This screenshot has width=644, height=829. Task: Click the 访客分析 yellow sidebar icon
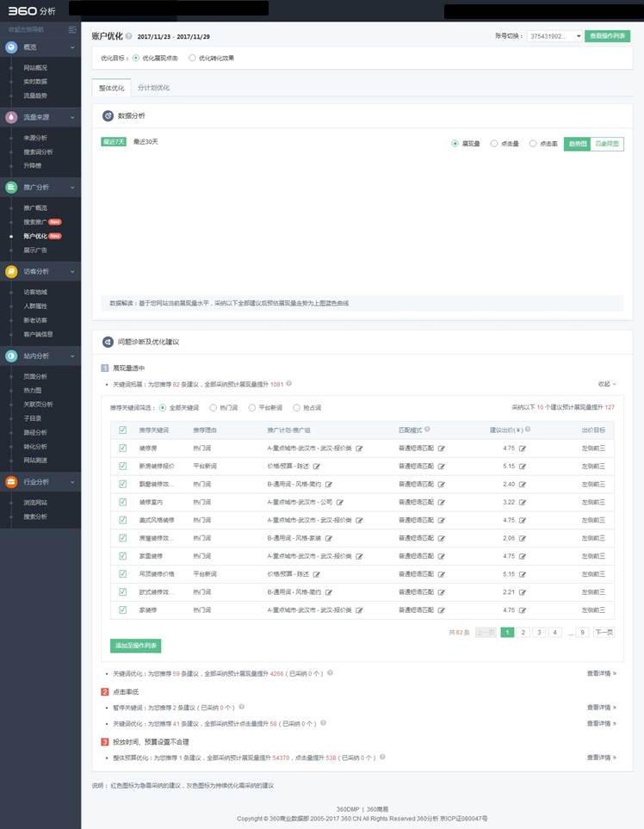[x=11, y=271]
